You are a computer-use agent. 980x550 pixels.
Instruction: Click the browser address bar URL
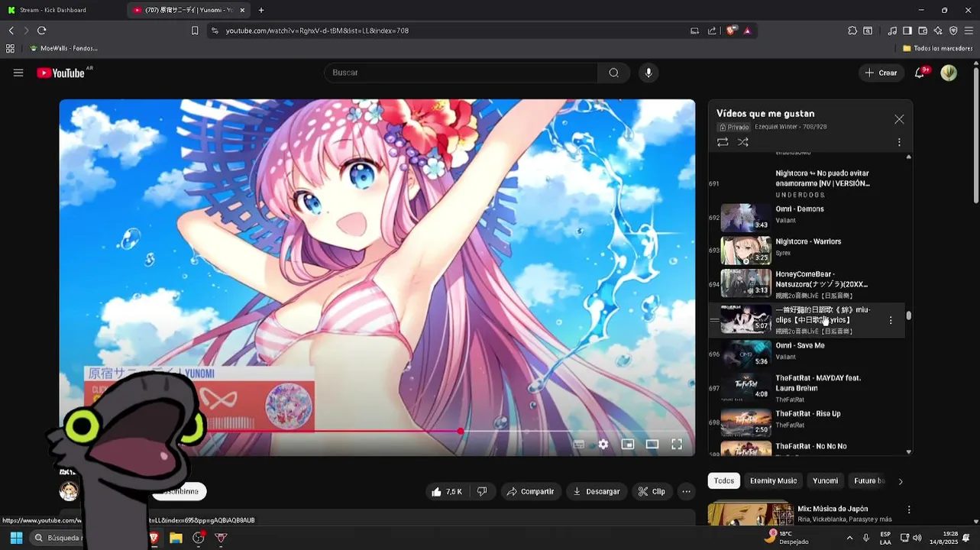pyautogui.click(x=317, y=31)
